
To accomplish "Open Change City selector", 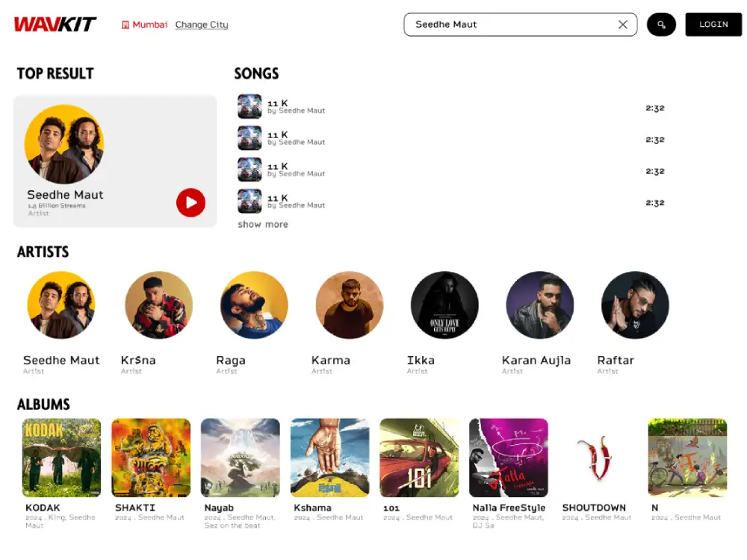I will (x=202, y=25).
